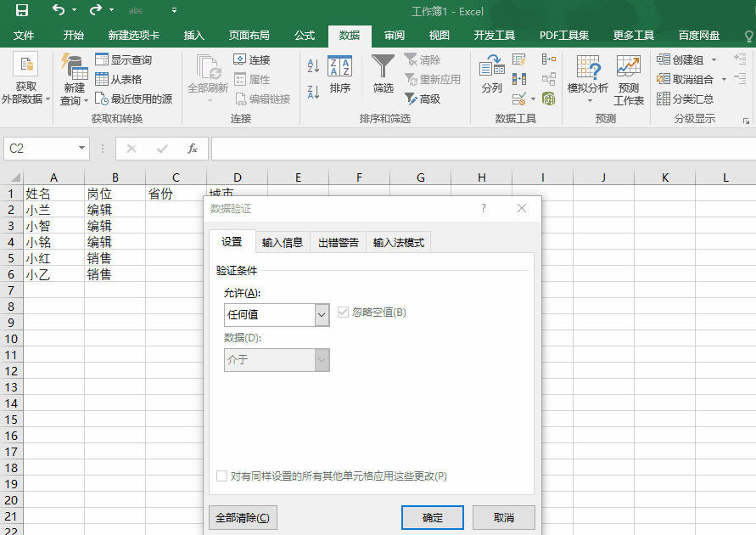The height and width of the screenshot is (535, 756).
Task: Click Show Queries (显示查询)
Action: tap(123, 59)
